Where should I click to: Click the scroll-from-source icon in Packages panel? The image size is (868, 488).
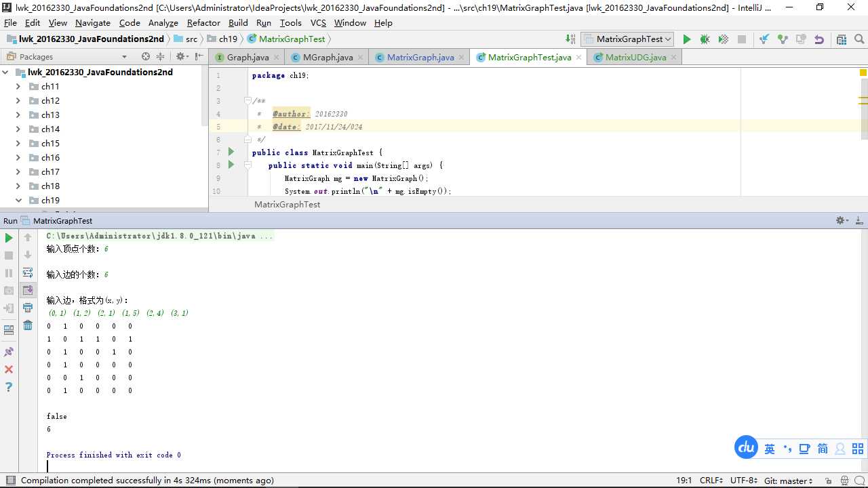pyautogui.click(x=145, y=57)
